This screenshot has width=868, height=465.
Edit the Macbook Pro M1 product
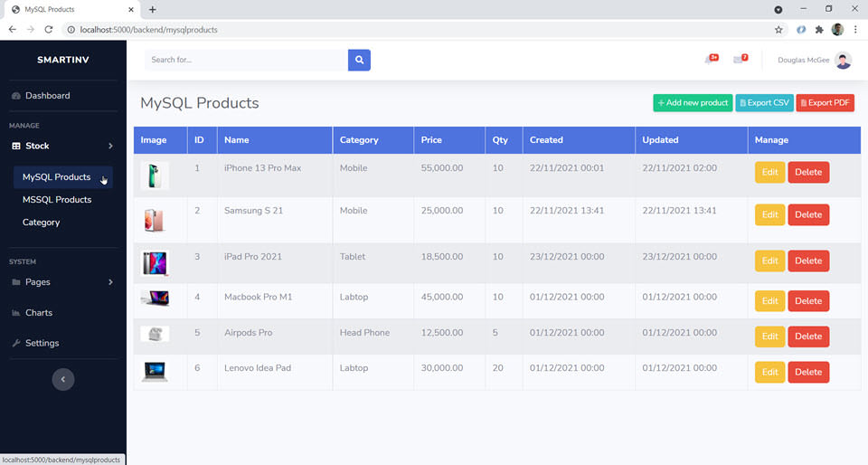click(769, 301)
